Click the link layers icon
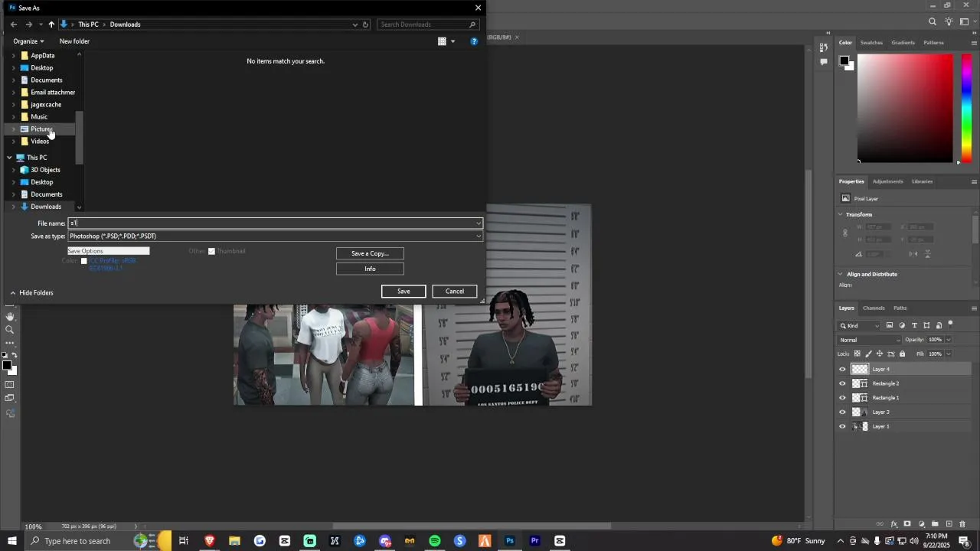980x551 pixels. [880, 524]
